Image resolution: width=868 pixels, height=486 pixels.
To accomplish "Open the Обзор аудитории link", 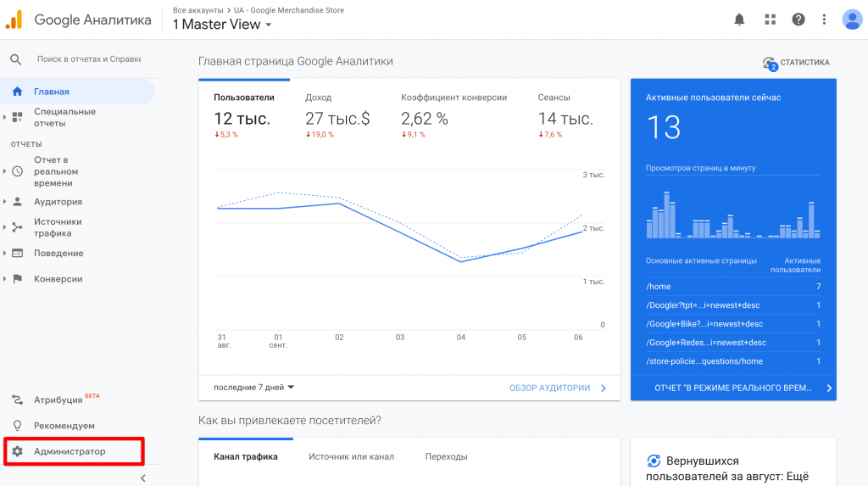I will [558, 388].
